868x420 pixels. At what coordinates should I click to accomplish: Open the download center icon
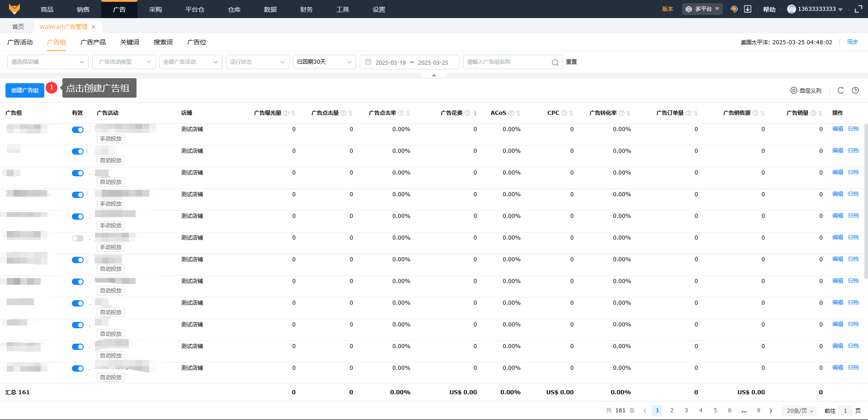[x=748, y=9]
